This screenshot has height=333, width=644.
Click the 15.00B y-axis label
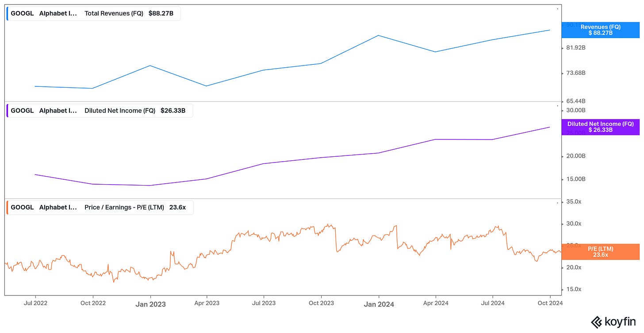click(x=576, y=179)
